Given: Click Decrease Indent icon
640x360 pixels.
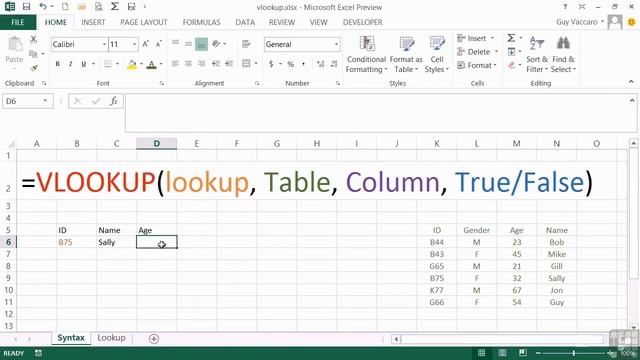Looking at the screenshot, I should coord(216,63).
